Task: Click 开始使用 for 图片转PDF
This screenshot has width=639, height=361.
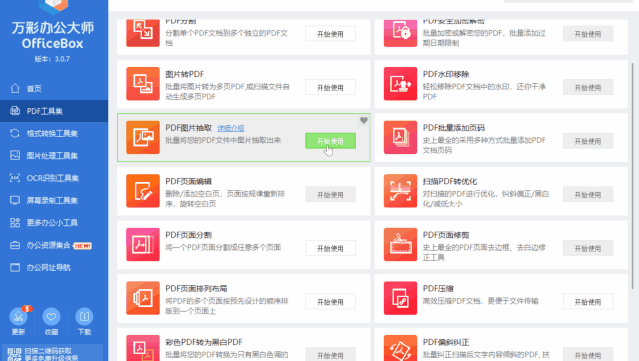Action: [x=331, y=88]
